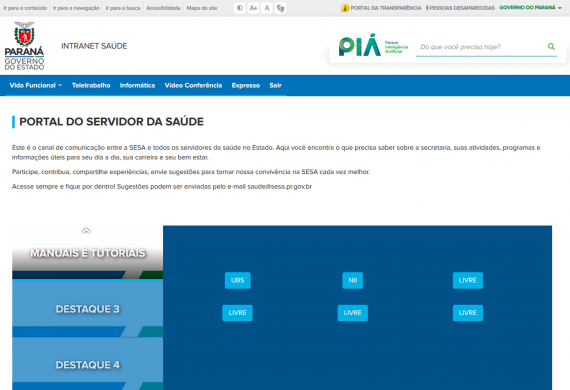Click the Paraná Governo do Estado logo
This screenshot has width=570, height=390.
click(x=24, y=45)
